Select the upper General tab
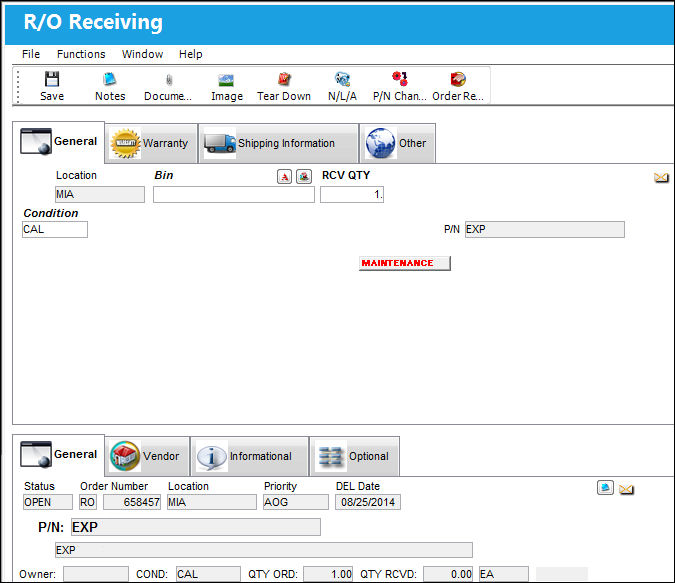Image resolution: width=675 pixels, height=583 pixels. (x=59, y=142)
